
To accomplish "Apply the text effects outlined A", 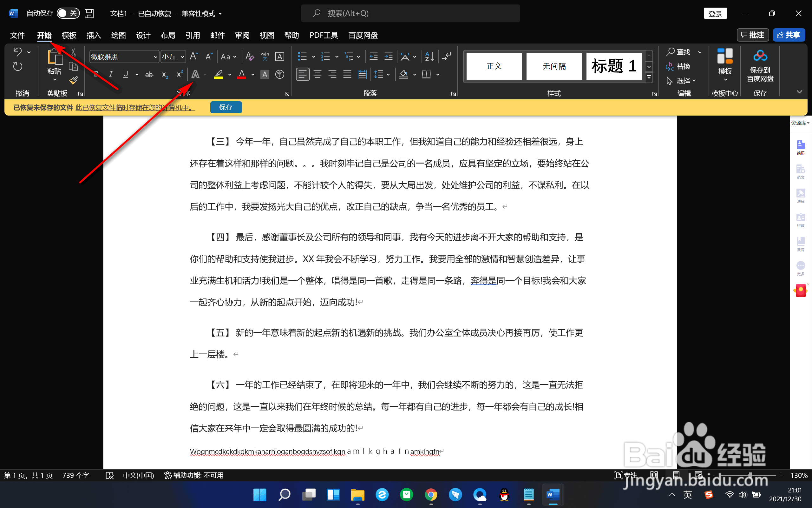I will [195, 74].
